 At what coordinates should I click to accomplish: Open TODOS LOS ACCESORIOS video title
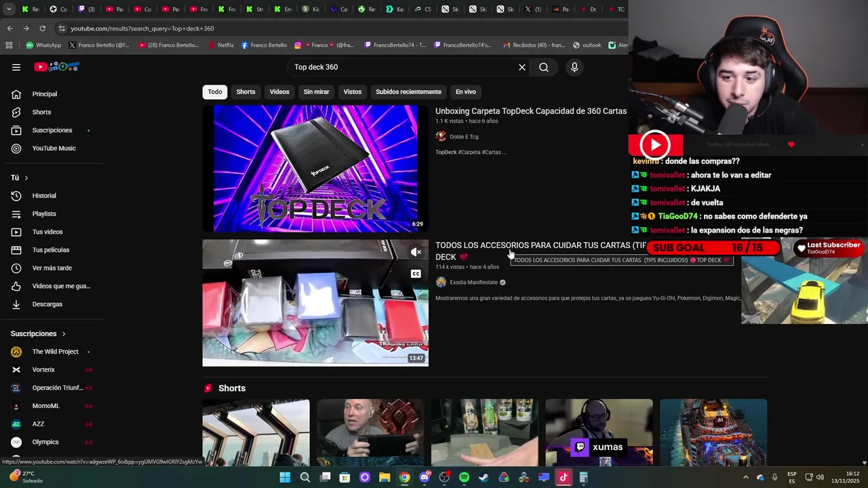[x=540, y=251]
